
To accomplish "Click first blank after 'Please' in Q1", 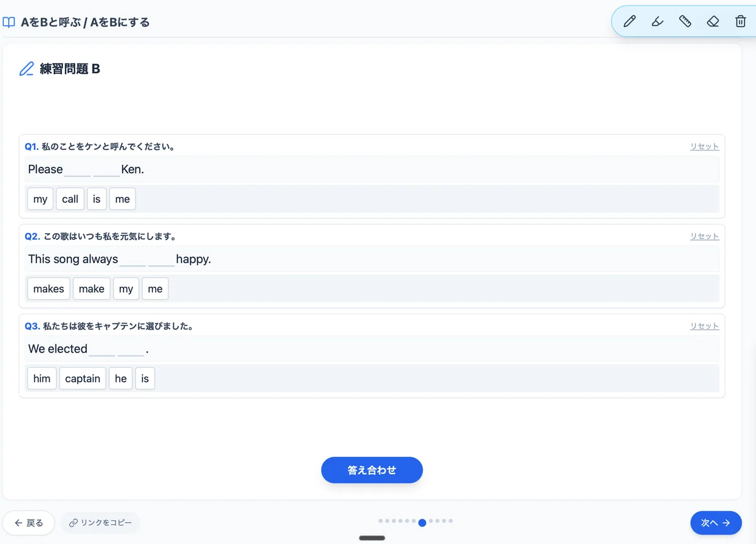I will (x=77, y=170).
